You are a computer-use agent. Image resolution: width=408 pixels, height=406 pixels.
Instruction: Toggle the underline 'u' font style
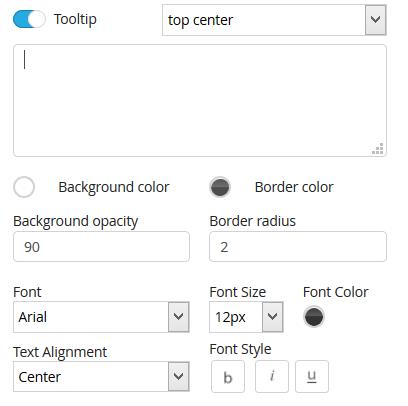click(x=312, y=377)
